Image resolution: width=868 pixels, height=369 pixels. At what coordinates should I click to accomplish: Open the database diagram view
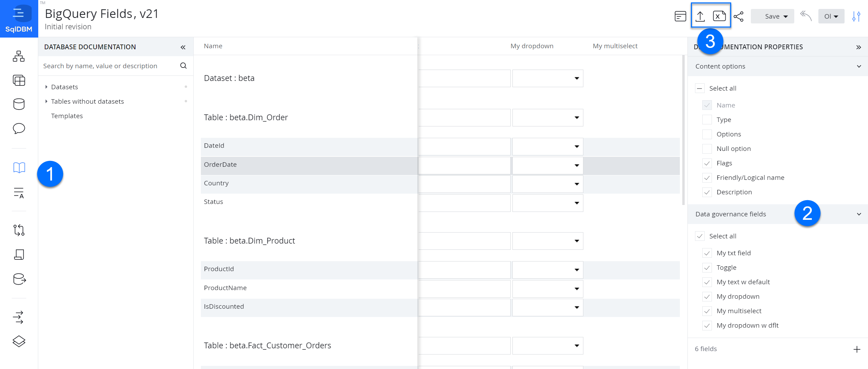point(19,56)
